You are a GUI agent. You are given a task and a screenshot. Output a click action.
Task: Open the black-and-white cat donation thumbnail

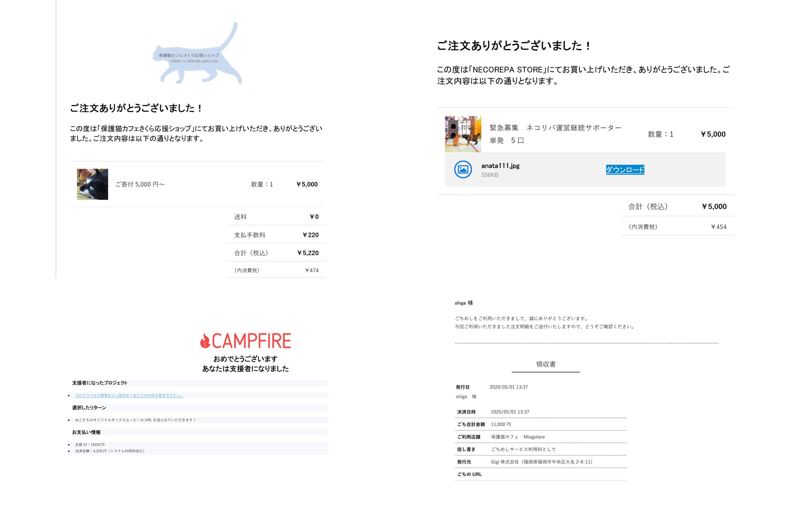[x=92, y=184]
